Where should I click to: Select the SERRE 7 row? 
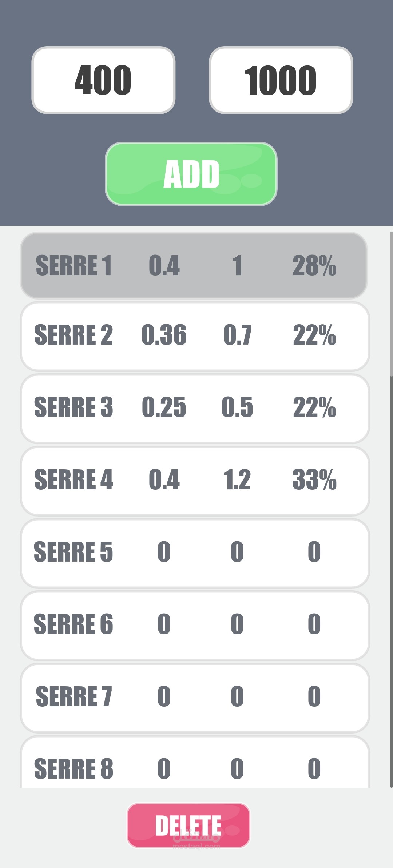195,697
